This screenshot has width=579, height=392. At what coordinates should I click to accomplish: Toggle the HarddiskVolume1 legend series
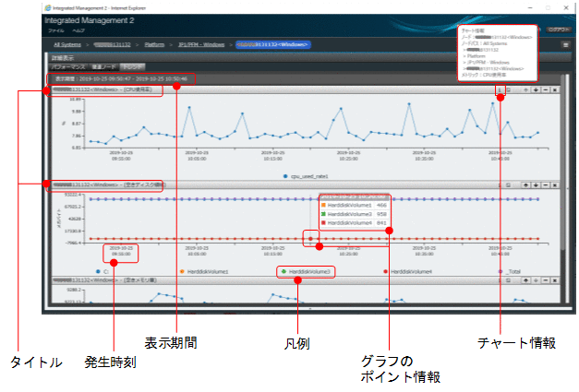pos(204,272)
